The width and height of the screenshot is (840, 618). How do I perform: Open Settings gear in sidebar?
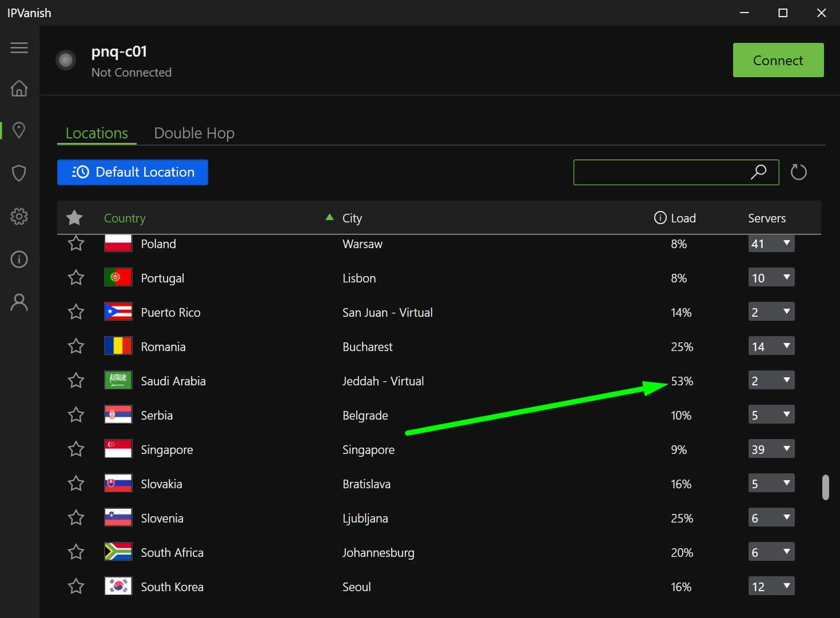[19, 216]
